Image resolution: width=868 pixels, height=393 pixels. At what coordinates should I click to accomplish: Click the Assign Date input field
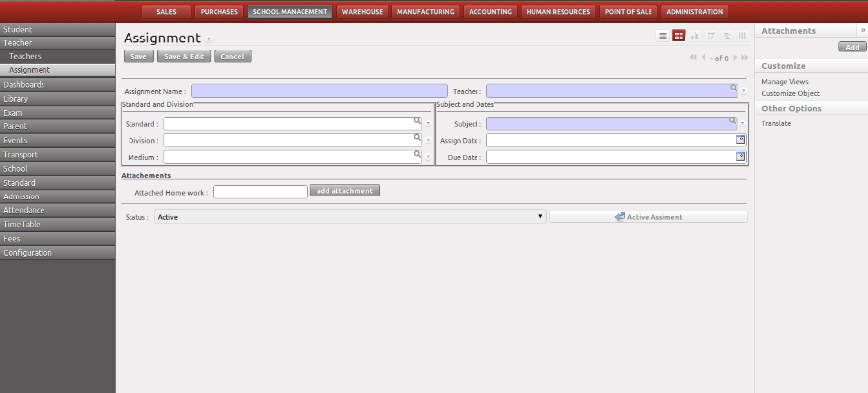click(611, 140)
